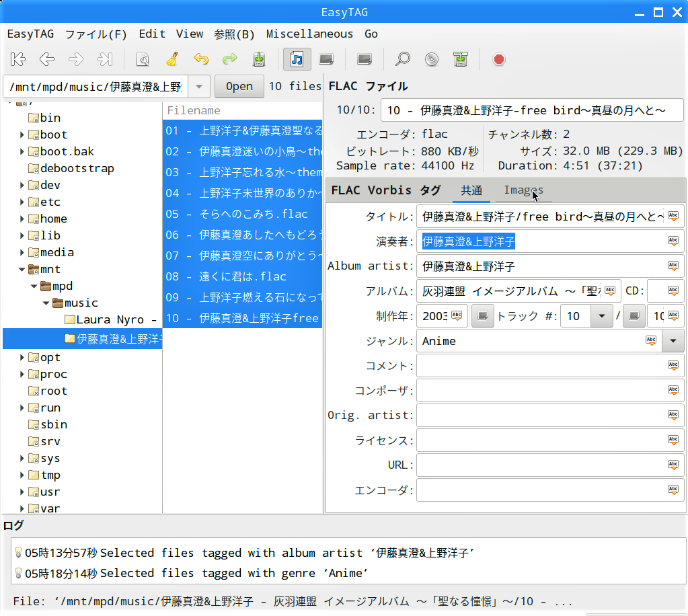Image resolution: width=688 pixels, height=616 pixels.
Task: Select file 08 - 遠くに君は.flac
Action: point(243,276)
